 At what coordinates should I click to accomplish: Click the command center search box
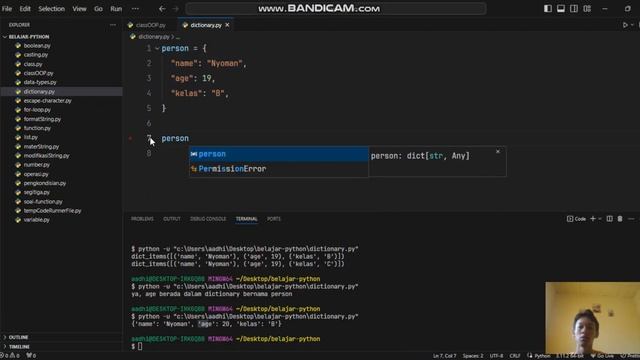coord(336,9)
